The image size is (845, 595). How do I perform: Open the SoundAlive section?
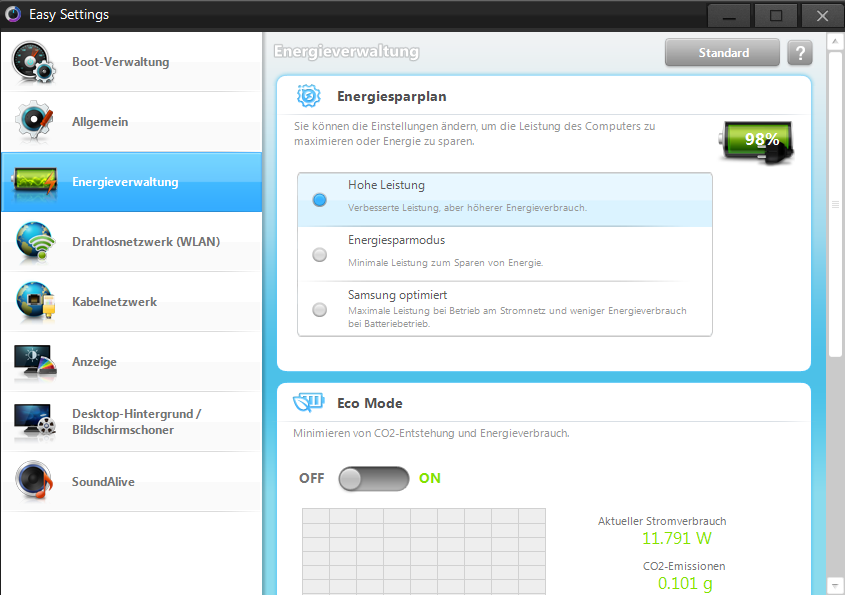131,481
